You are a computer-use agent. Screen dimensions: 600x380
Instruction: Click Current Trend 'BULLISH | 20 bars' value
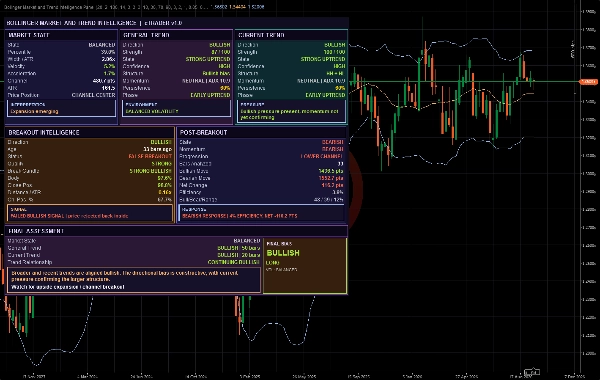pos(239,255)
